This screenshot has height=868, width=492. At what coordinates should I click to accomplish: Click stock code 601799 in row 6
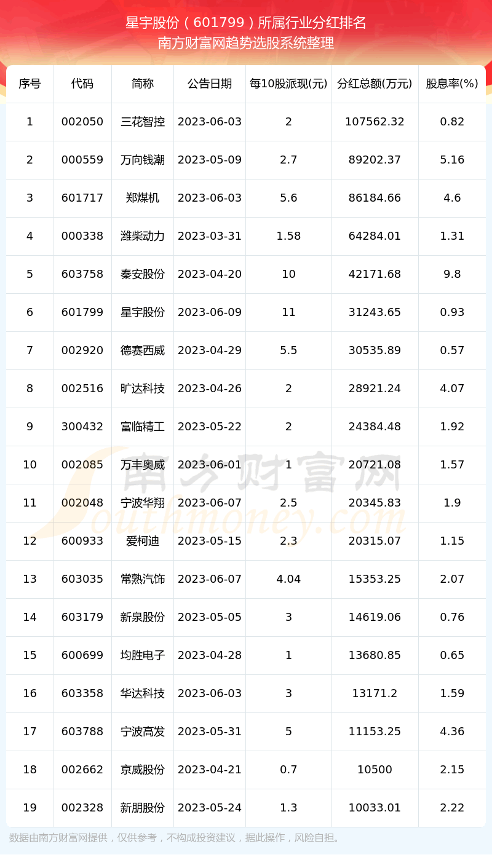coord(82,312)
